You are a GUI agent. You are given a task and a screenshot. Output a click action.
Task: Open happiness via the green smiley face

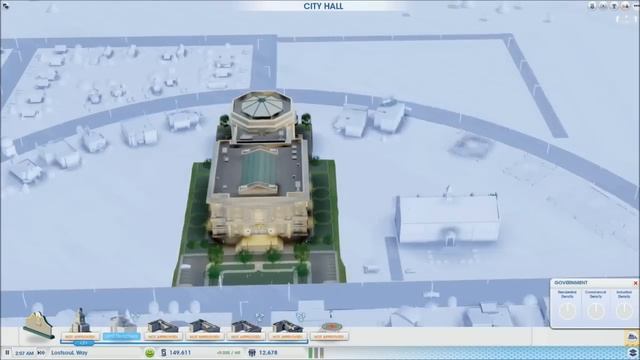150,353
